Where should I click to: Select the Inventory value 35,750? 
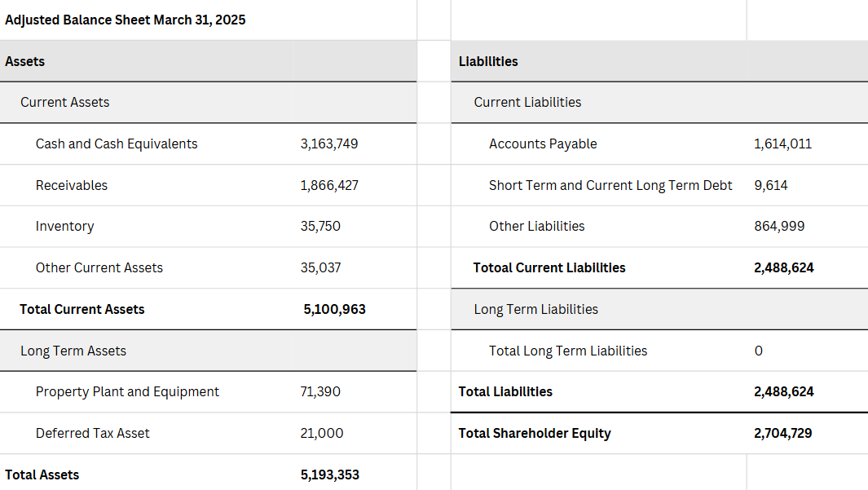click(320, 226)
